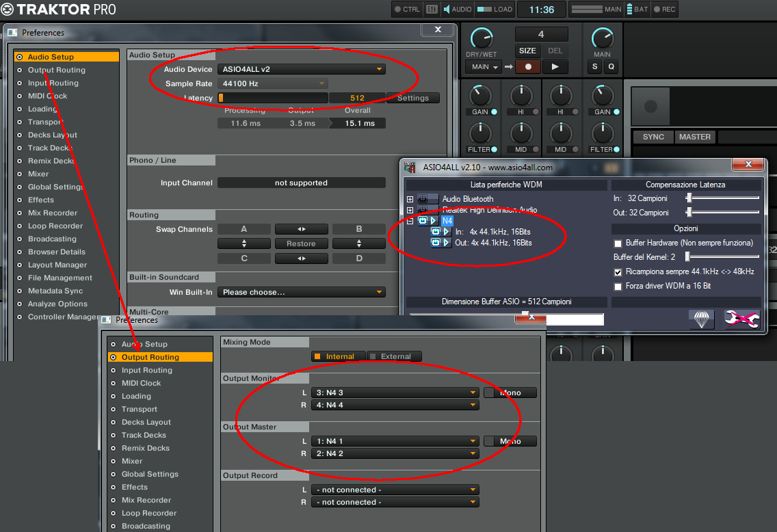This screenshot has width=777, height=532.
Task: Check the Buffer Hardware option
Action: 618,243
